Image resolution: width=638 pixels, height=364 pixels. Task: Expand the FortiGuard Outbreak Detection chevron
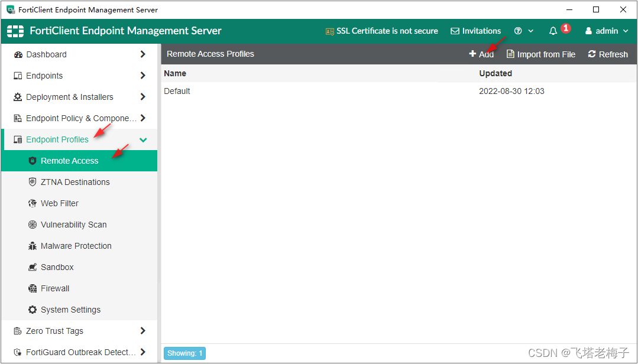coord(143,352)
